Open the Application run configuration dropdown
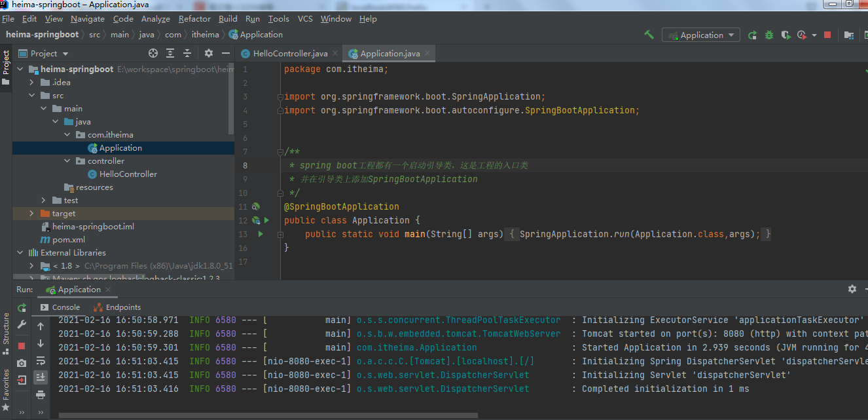This screenshot has height=420, width=868. click(701, 35)
